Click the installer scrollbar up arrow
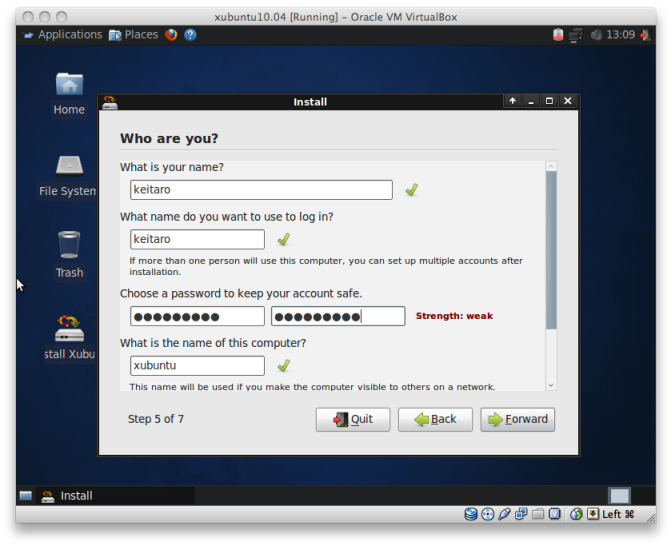 tap(551, 166)
